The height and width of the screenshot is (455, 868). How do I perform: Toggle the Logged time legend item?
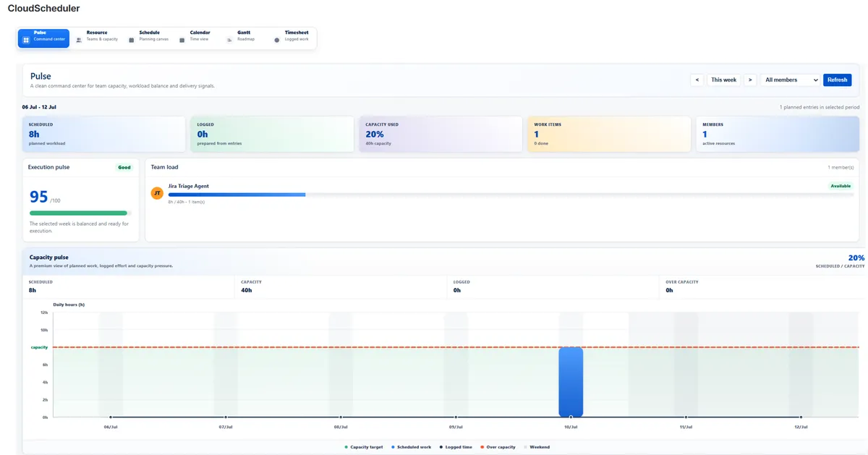point(455,447)
